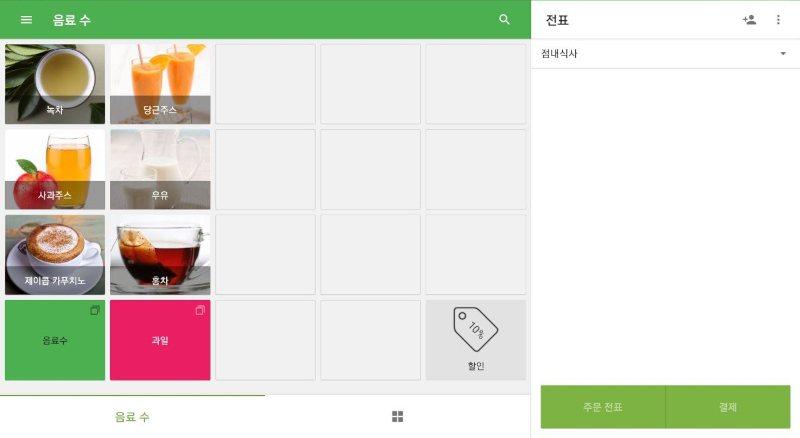
Task: Add 우유 milk item
Action: (x=160, y=169)
